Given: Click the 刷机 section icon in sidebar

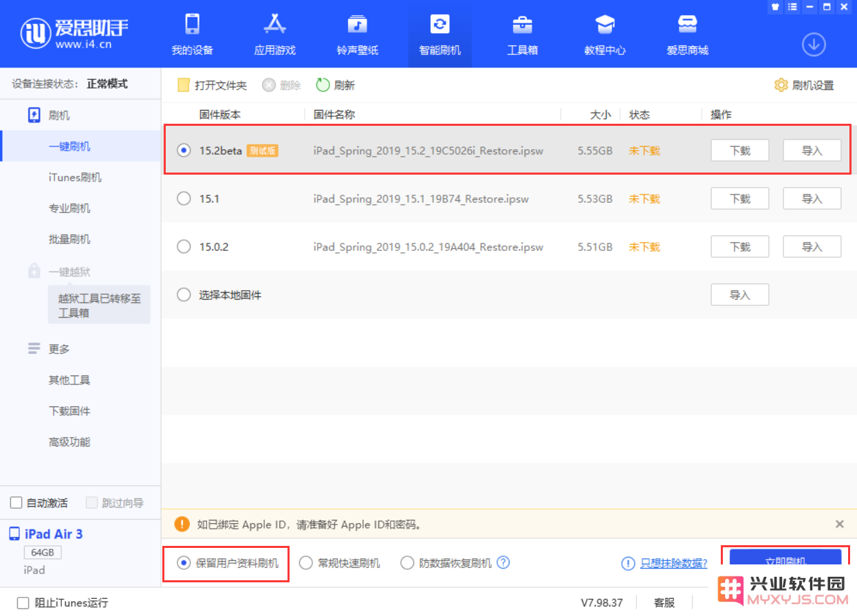Looking at the screenshot, I should pos(34,115).
